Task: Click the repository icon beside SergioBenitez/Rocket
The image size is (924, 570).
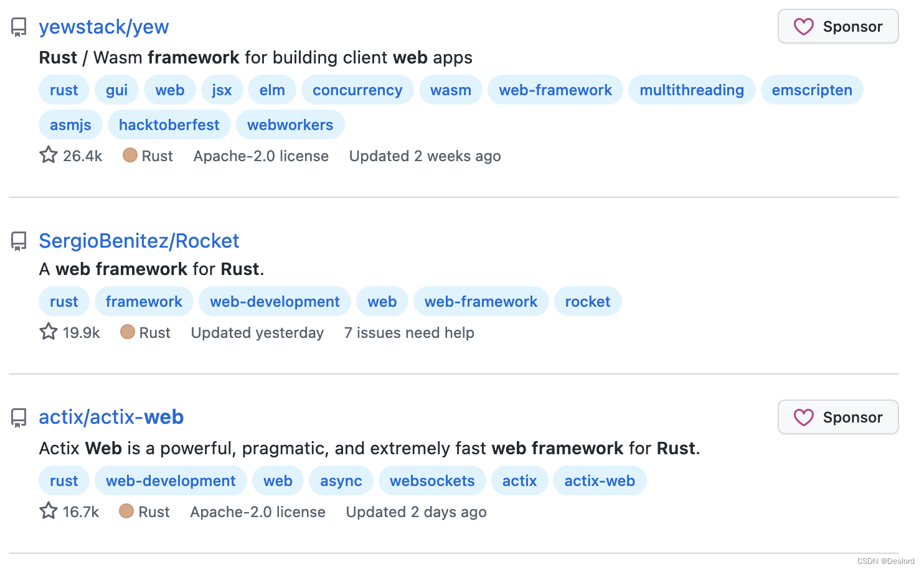Action: pos(19,241)
